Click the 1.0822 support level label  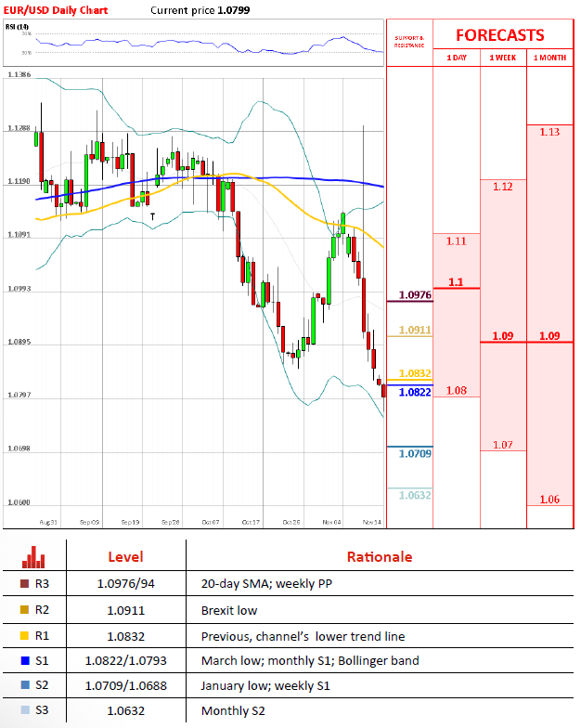pos(416,392)
